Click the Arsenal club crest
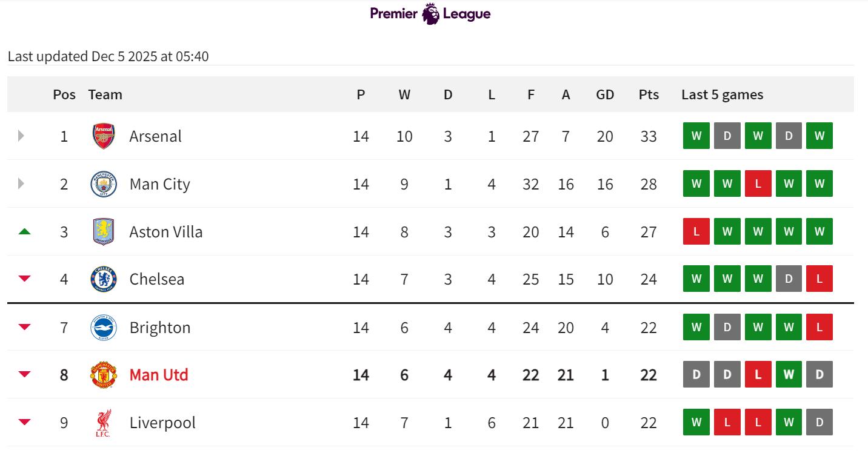 104,136
